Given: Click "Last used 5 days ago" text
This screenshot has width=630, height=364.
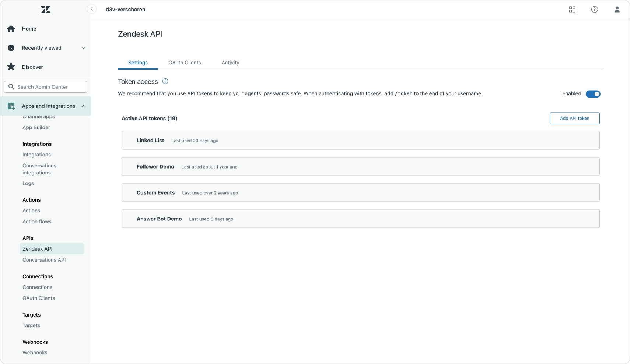Looking at the screenshot, I should pos(211,219).
